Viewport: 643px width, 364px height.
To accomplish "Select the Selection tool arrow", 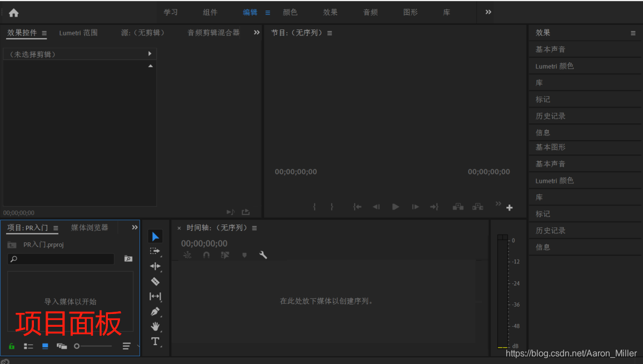I will [x=156, y=237].
